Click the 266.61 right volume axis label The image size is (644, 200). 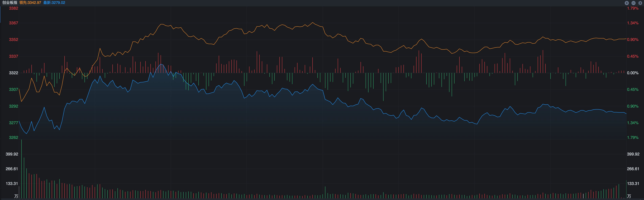(633, 169)
